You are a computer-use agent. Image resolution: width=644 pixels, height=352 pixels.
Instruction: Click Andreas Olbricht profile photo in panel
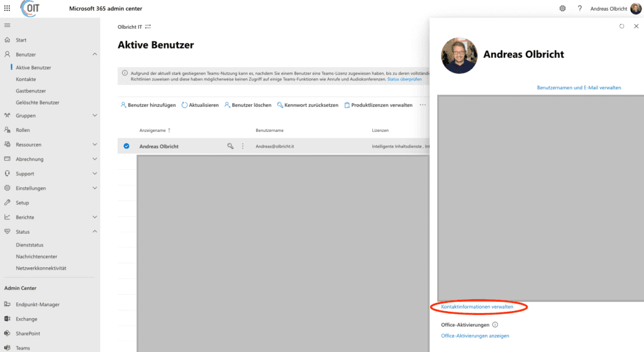click(x=459, y=55)
